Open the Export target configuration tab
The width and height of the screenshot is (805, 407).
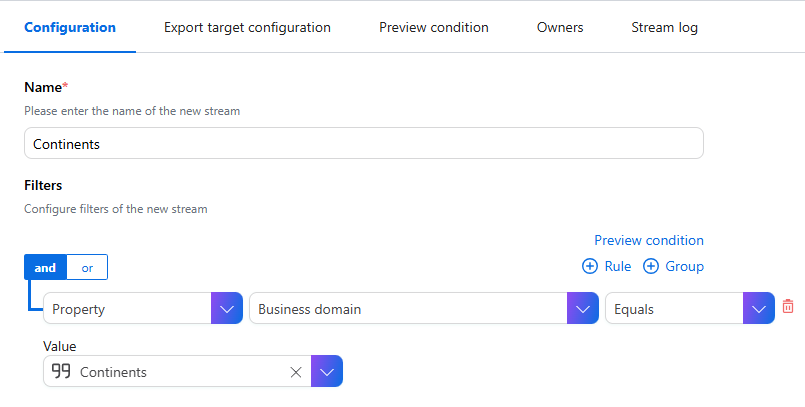[x=247, y=27]
